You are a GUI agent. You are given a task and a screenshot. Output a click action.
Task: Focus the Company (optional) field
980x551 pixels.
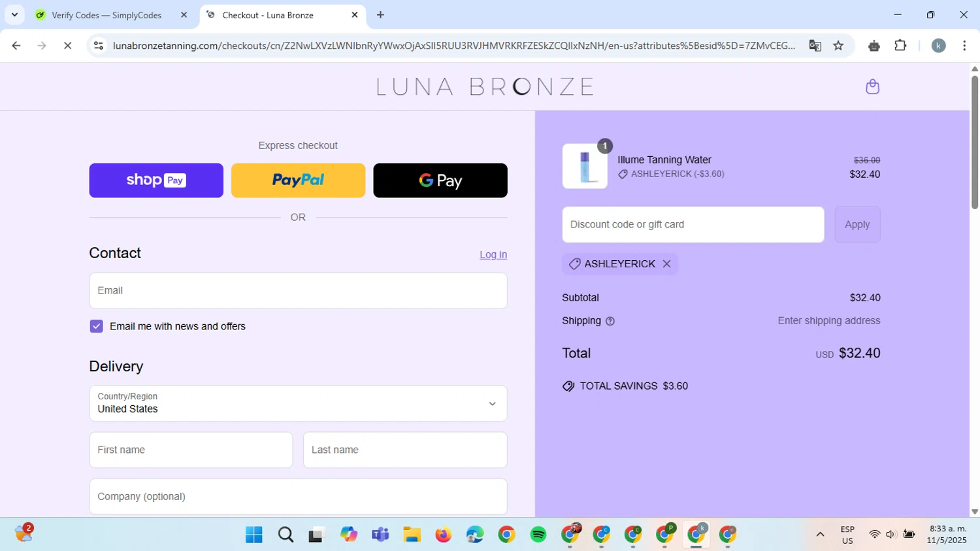[x=298, y=497]
